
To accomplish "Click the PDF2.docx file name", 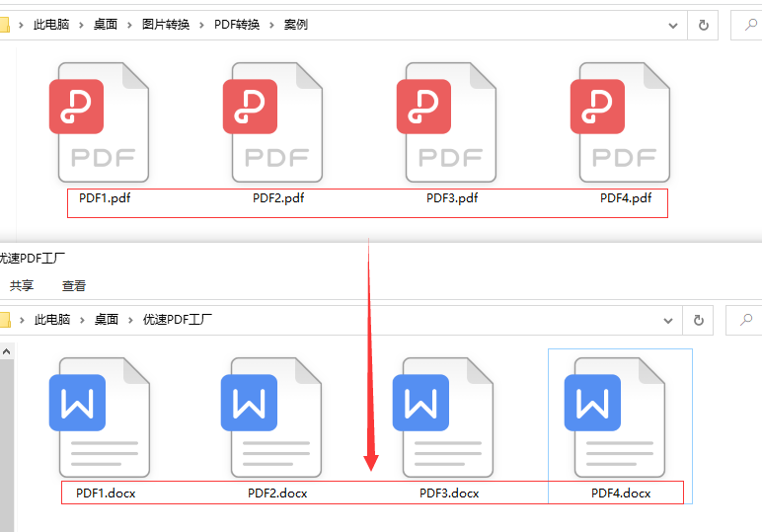I will point(277,494).
